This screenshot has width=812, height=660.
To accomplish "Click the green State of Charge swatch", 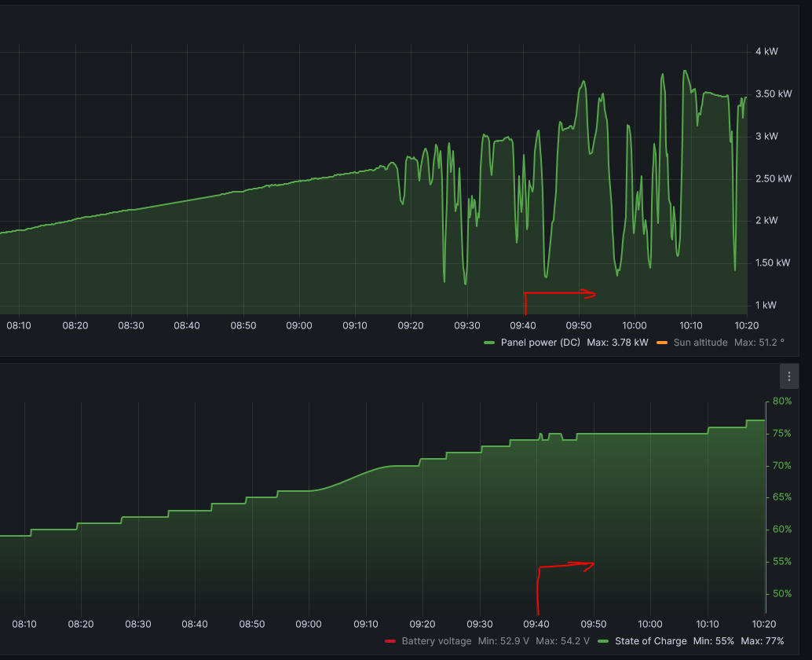I will pos(603,641).
